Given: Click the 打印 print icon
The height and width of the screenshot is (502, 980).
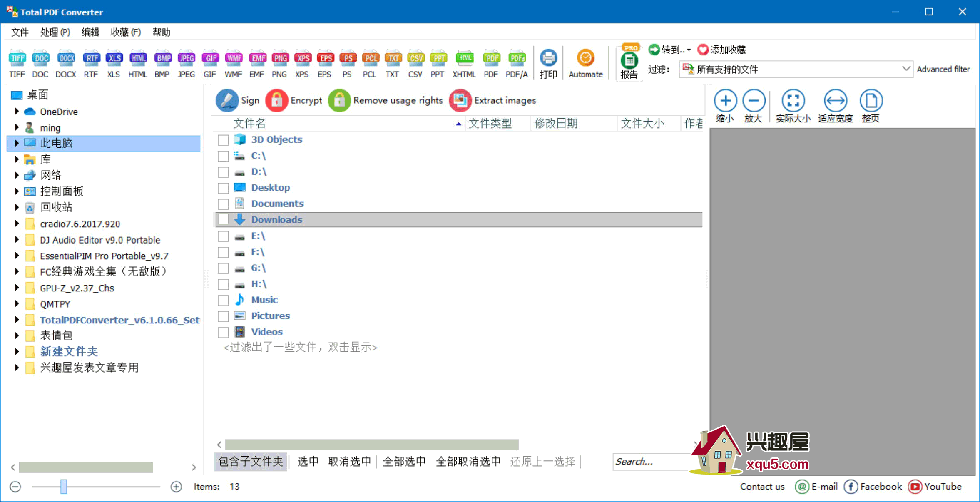Looking at the screenshot, I should [548, 64].
